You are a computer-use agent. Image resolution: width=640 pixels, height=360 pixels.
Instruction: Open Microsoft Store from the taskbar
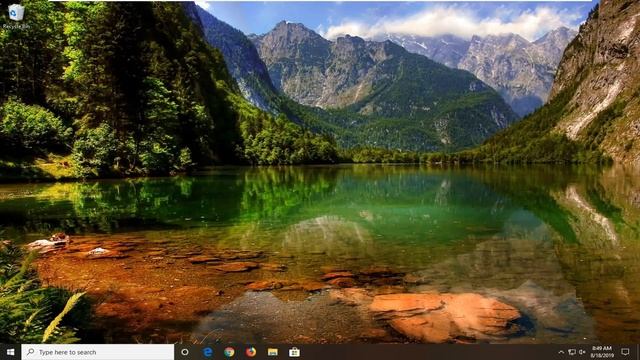click(x=294, y=352)
